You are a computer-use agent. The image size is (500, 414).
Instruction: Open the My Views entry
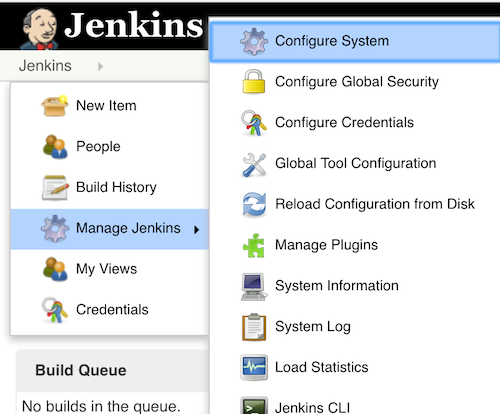106,269
